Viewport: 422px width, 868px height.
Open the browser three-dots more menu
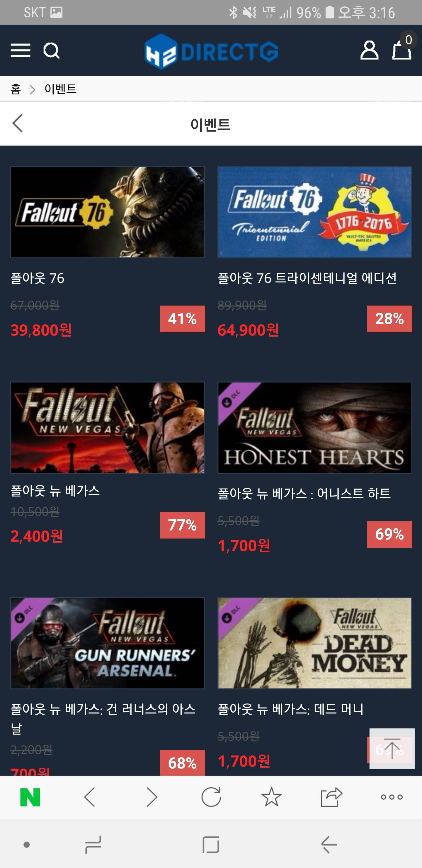pos(392,797)
